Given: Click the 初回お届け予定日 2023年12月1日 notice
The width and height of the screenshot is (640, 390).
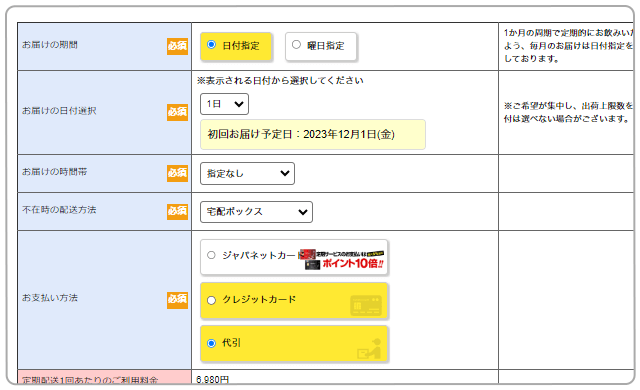Looking at the screenshot, I should coord(313,135).
